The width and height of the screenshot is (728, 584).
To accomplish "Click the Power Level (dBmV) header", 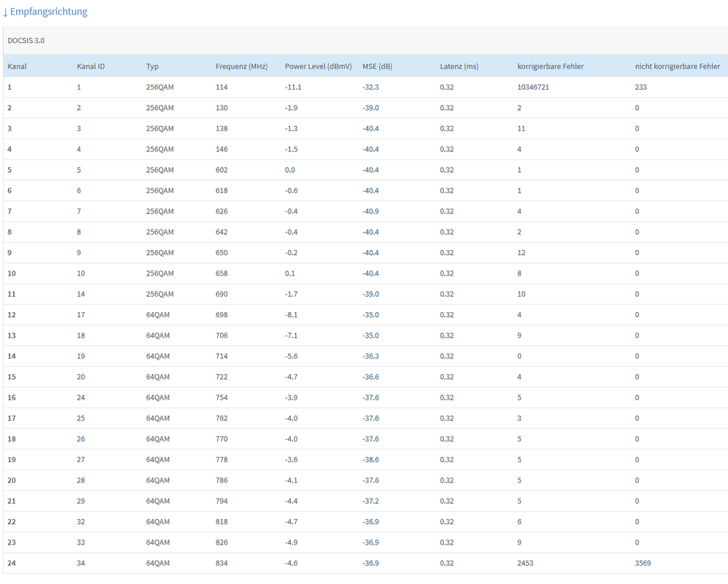I will pyautogui.click(x=318, y=66).
